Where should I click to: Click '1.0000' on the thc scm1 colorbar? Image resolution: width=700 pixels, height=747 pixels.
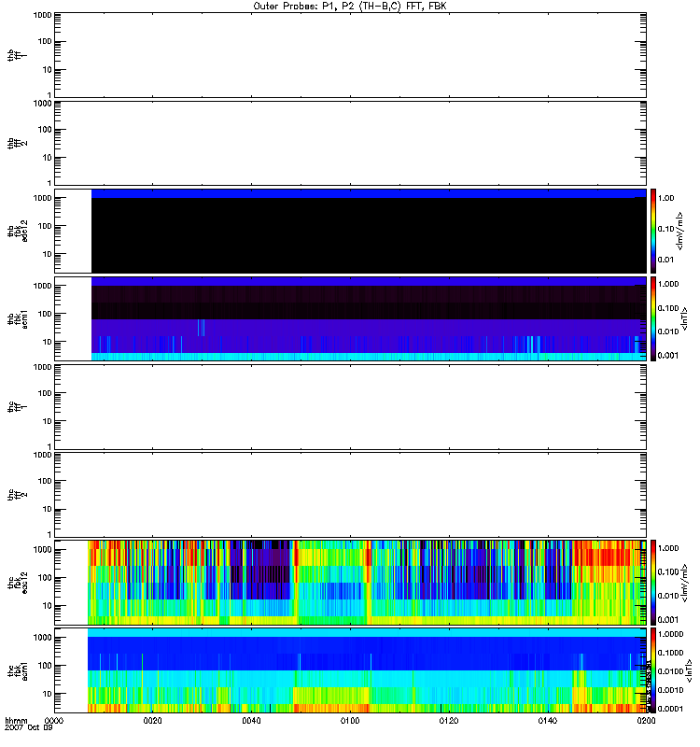[x=670, y=634]
